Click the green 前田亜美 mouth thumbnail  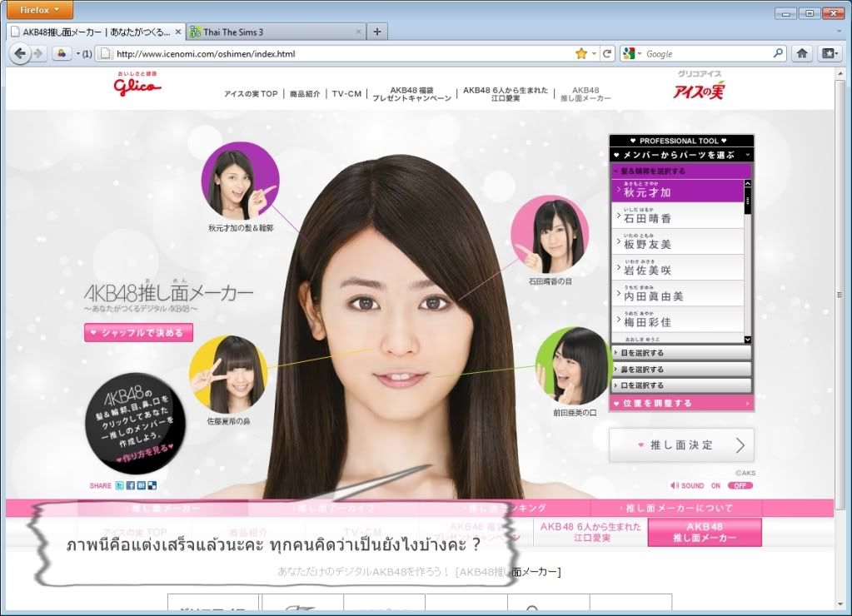coord(575,365)
